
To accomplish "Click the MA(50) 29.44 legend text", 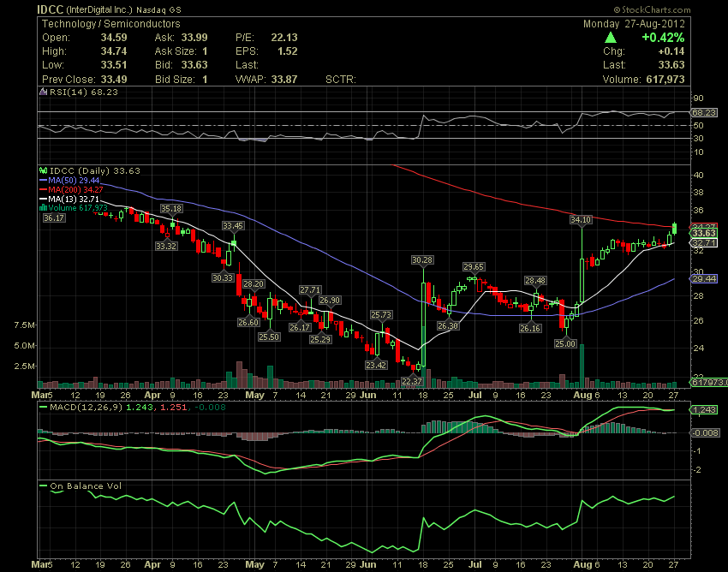I will pos(74,180).
